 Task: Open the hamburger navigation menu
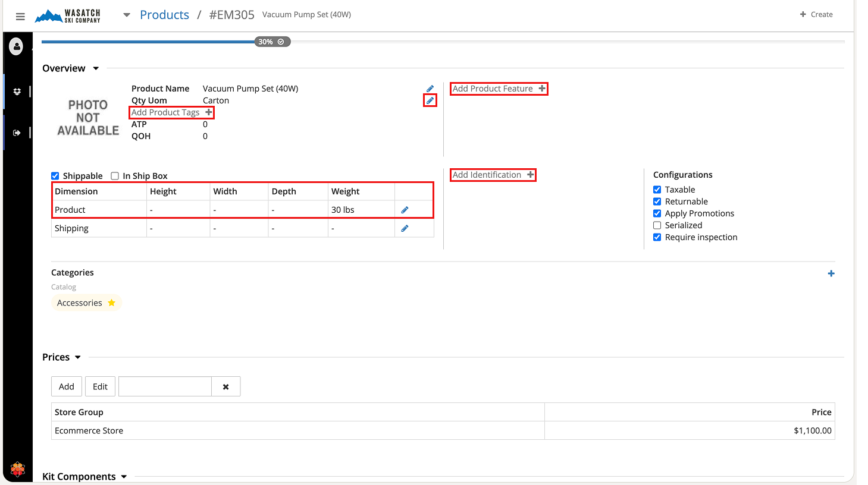click(20, 16)
